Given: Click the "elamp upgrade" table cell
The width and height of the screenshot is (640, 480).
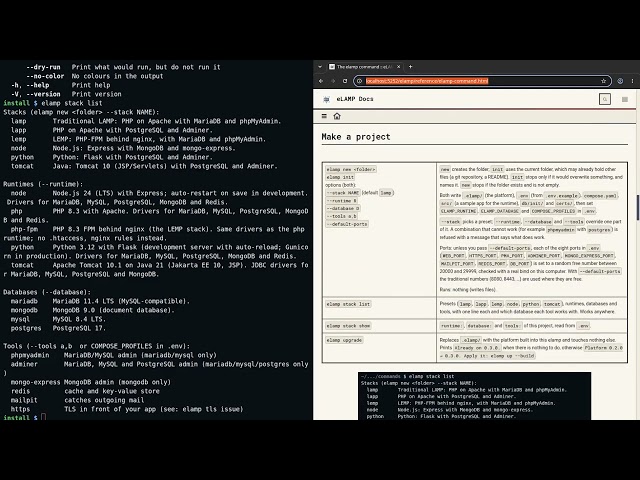Looking at the screenshot, I should pos(344,340).
